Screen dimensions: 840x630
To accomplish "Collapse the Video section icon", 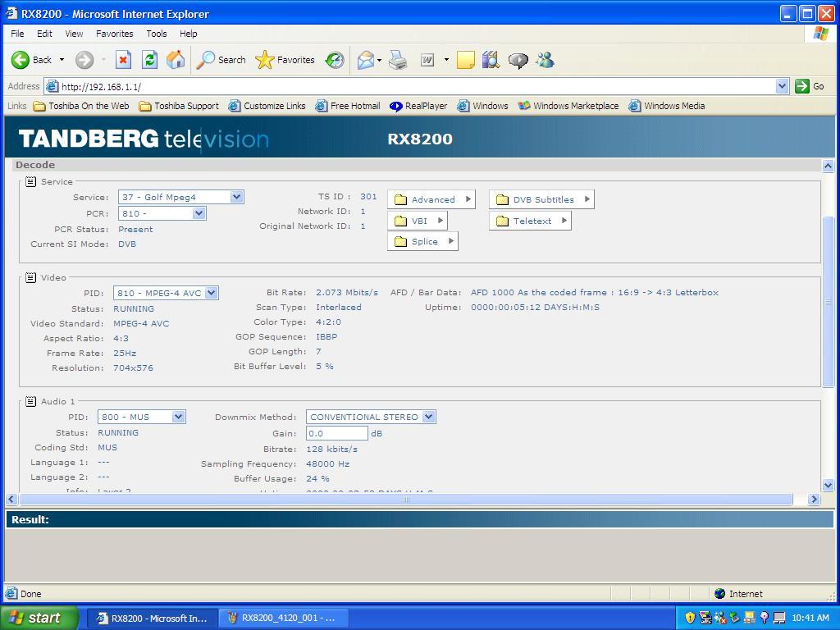I will 30,277.
